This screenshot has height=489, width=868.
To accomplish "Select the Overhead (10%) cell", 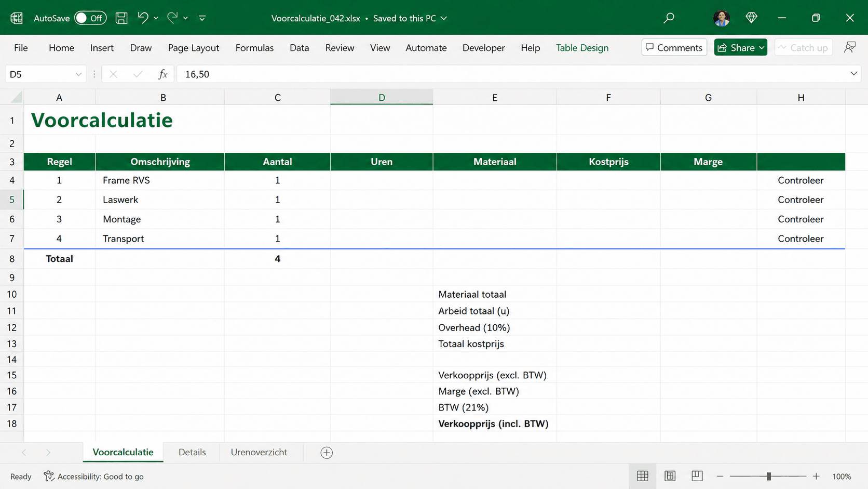I will pos(494,327).
